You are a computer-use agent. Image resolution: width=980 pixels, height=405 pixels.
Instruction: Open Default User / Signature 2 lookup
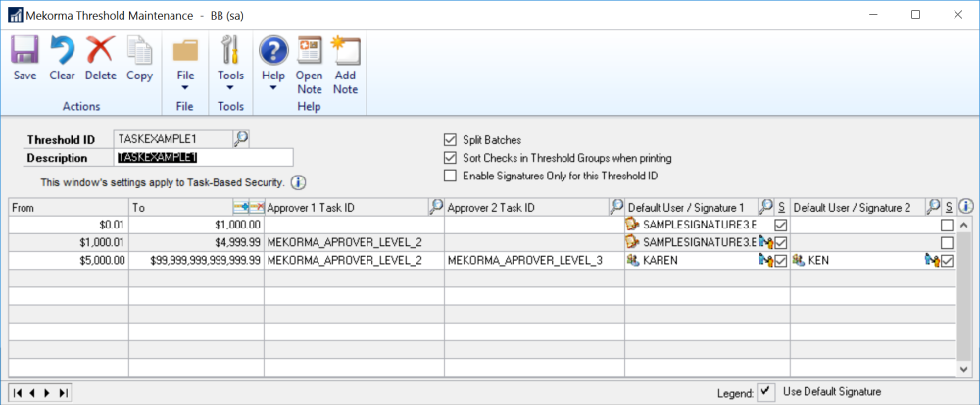coord(933,206)
